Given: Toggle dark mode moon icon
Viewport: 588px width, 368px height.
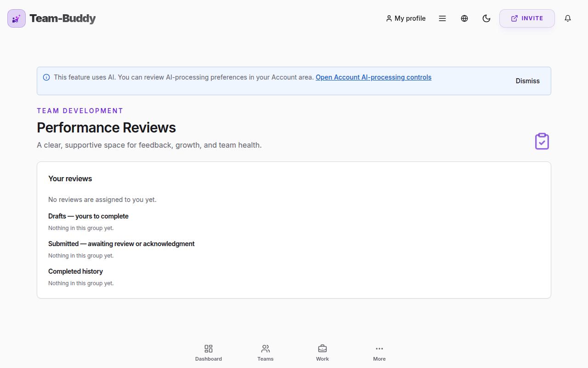Looking at the screenshot, I should coord(486,18).
